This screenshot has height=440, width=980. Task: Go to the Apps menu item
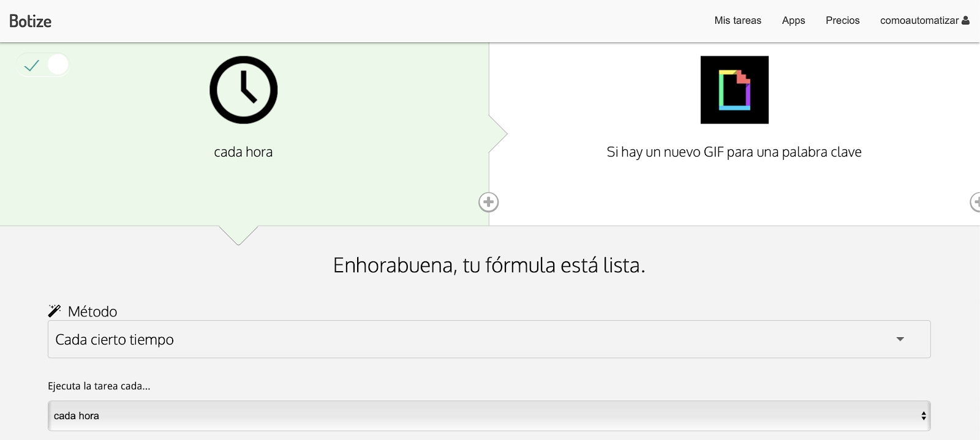coord(793,20)
